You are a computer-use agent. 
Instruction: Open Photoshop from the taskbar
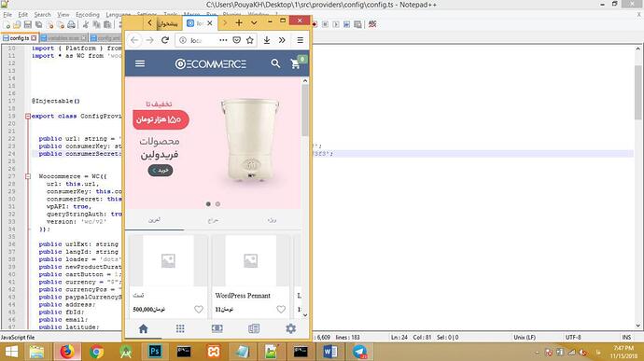[x=155, y=352]
